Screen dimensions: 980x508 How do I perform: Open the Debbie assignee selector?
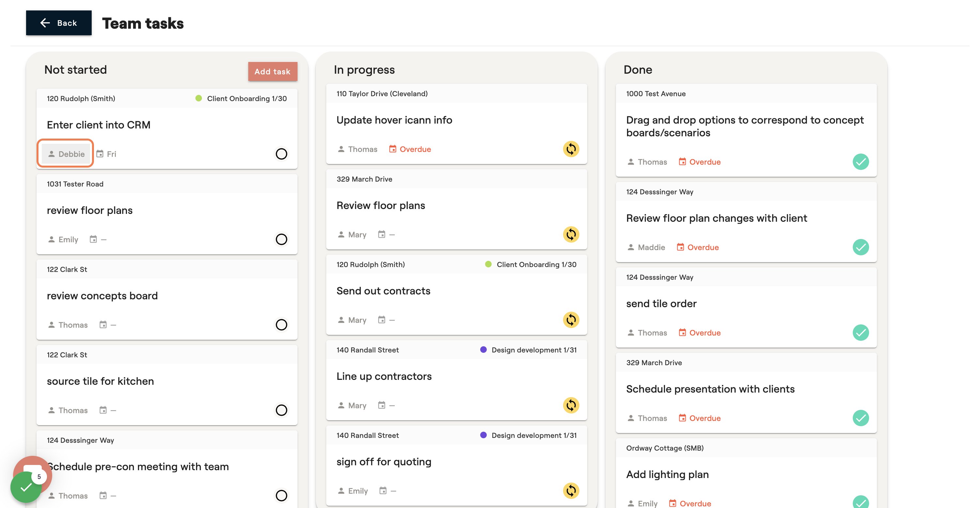[66, 154]
